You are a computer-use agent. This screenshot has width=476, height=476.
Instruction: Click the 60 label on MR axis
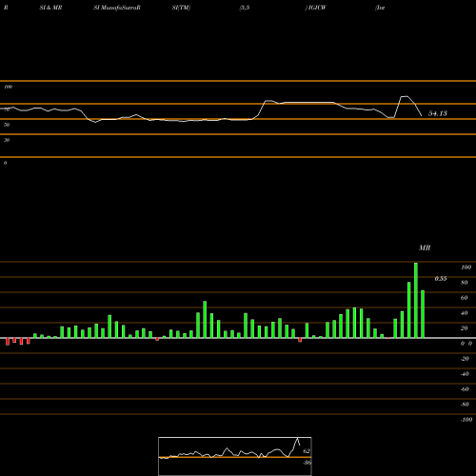(x=465, y=298)
